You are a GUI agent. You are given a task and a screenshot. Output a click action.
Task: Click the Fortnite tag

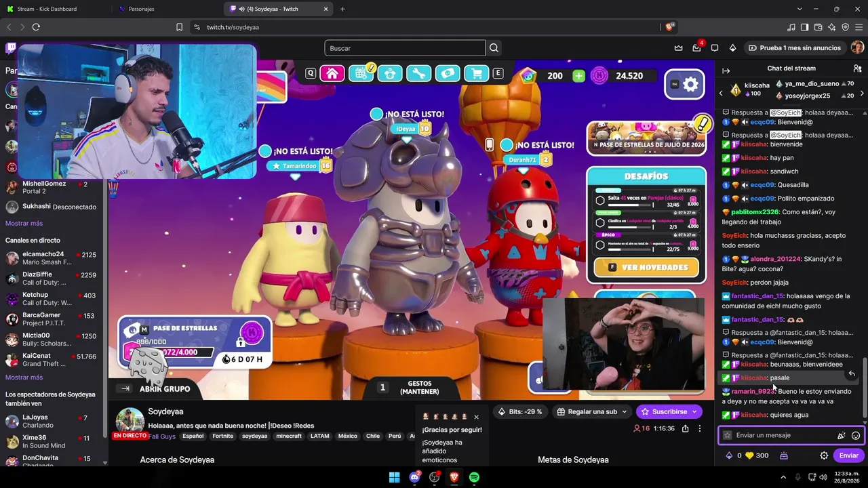(x=222, y=436)
